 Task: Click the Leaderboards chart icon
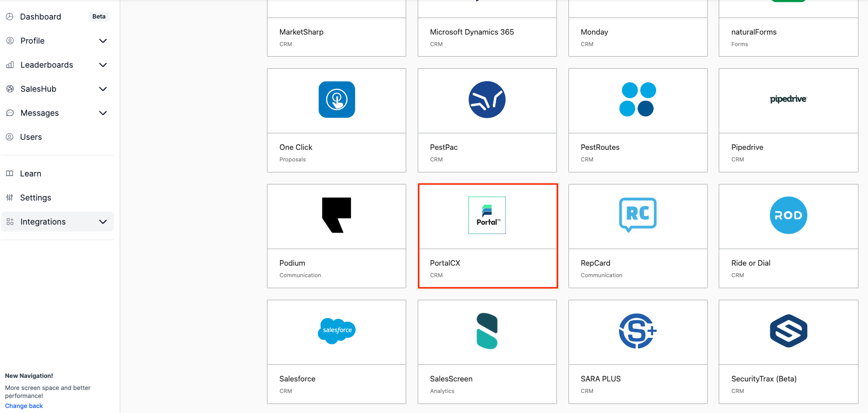10,65
